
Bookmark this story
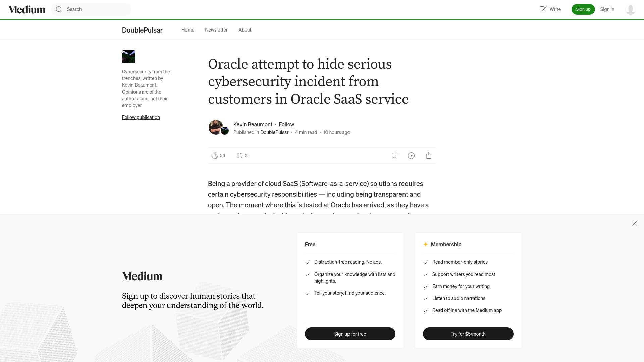(394, 156)
